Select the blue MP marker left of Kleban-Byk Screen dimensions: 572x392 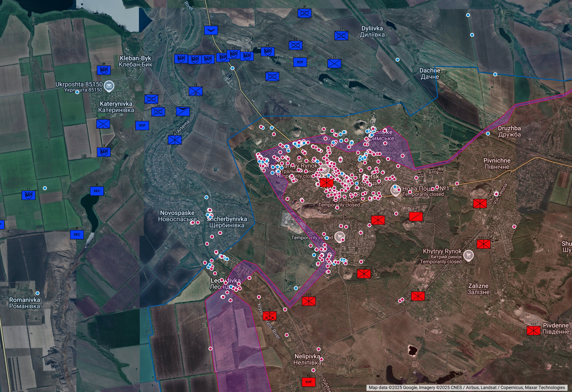coord(104,70)
